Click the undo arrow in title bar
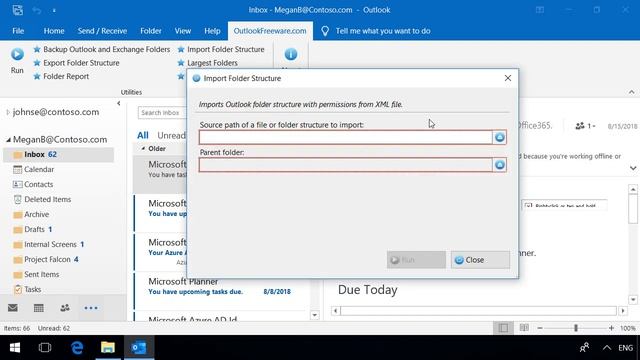 point(37,10)
